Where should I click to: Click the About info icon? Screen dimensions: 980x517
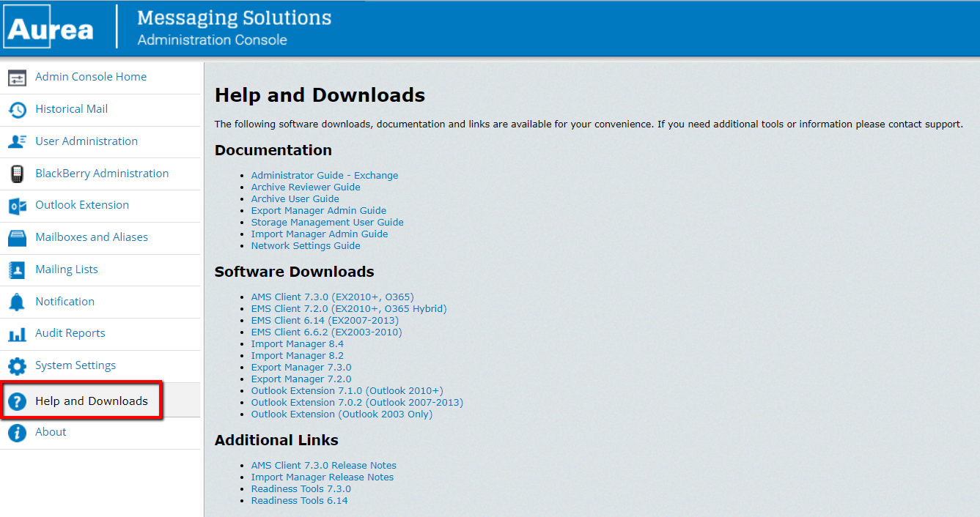point(17,433)
